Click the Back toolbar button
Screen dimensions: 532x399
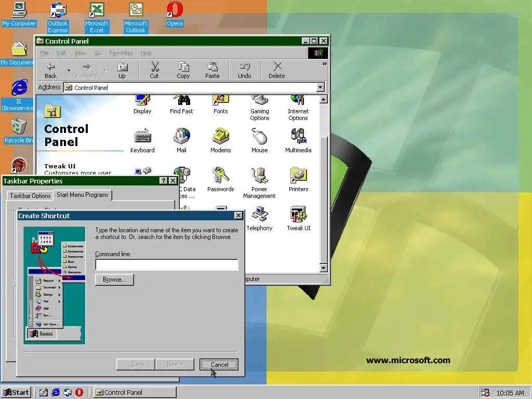[x=50, y=71]
